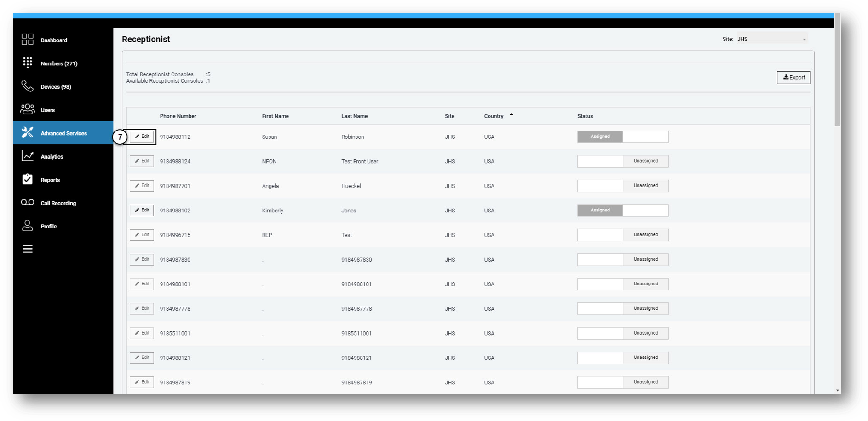Open the Call Recording voicemail icon

[x=27, y=203]
